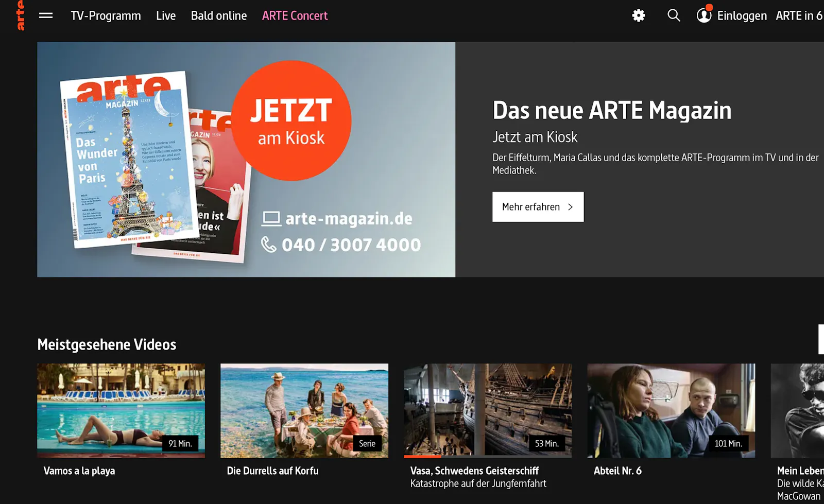Viewport: 824px width, 504px height.
Task: Open TV-Programm menu item
Action: [106, 15]
